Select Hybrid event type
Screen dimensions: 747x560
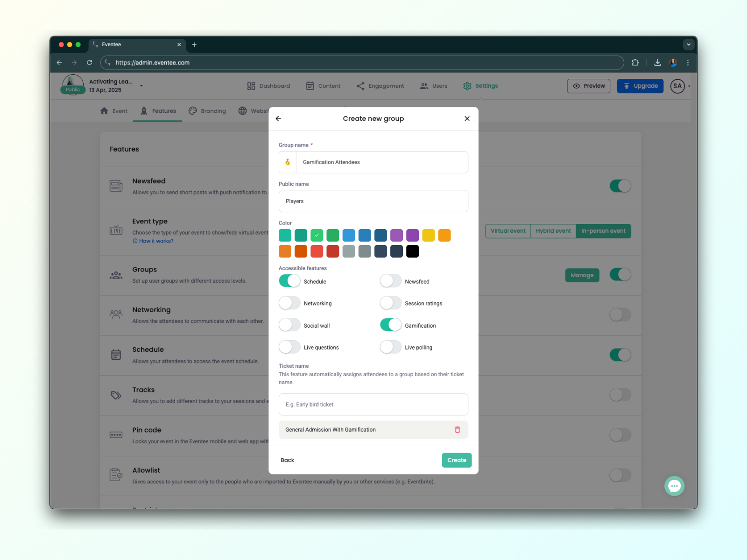coord(553,231)
